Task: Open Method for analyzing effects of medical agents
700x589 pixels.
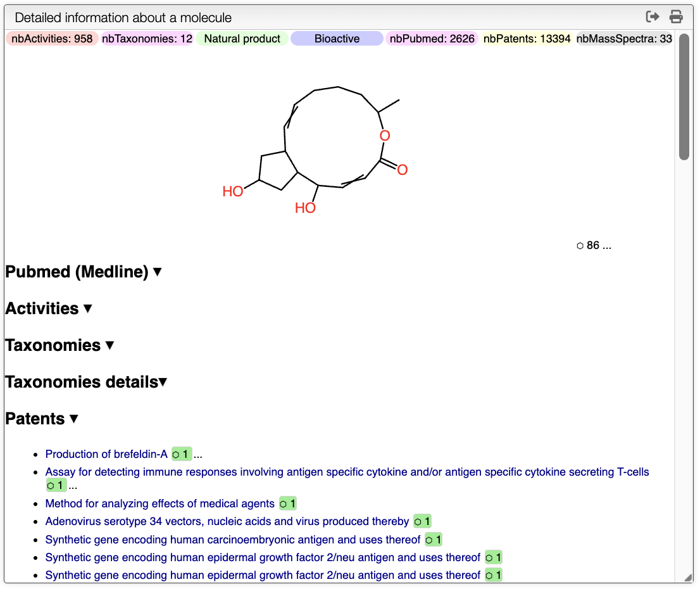Action: pyautogui.click(x=160, y=503)
